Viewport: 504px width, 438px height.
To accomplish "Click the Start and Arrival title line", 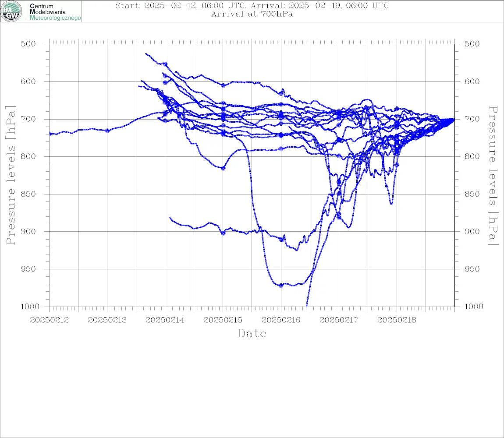I will [x=252, y=5].
